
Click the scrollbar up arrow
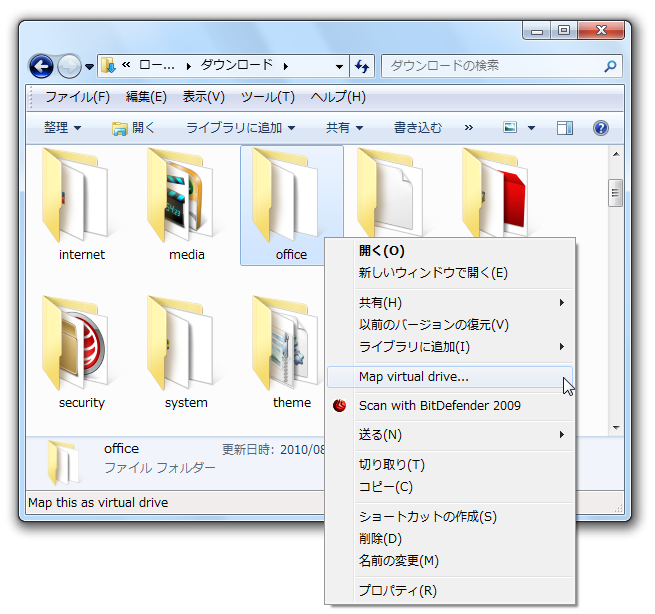[616, 154]
